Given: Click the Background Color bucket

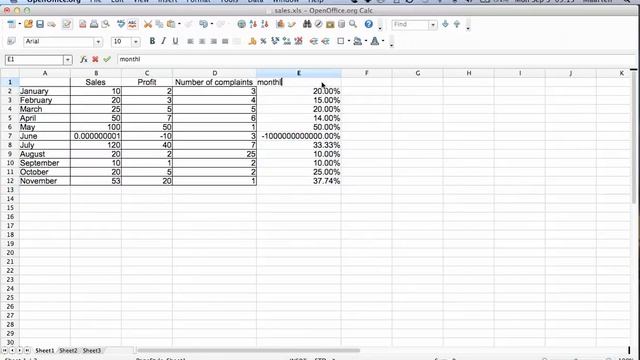Looking at the screenshot, I should pyautogui.click(x=357, y=41).
